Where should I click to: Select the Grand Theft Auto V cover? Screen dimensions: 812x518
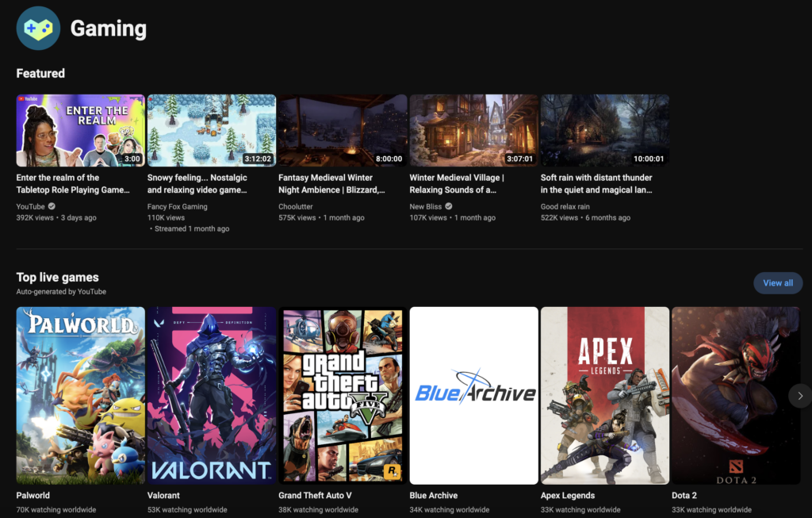click(x=343, y=396)
